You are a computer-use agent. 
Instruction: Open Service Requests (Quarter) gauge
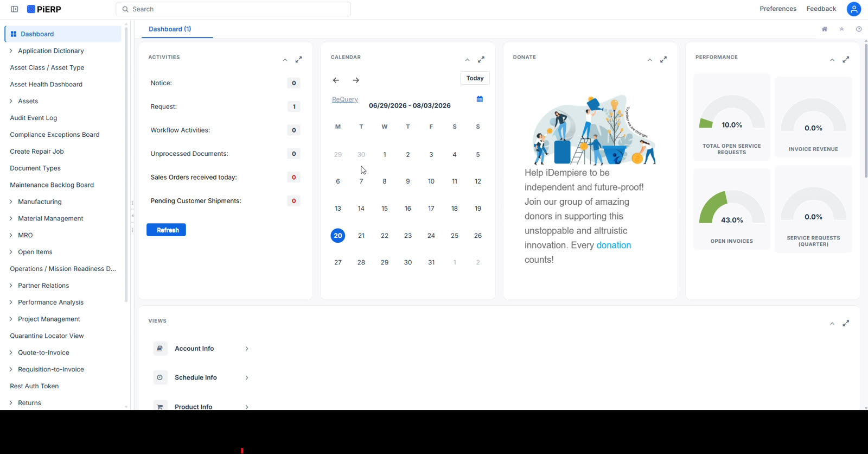coord(813,209)
